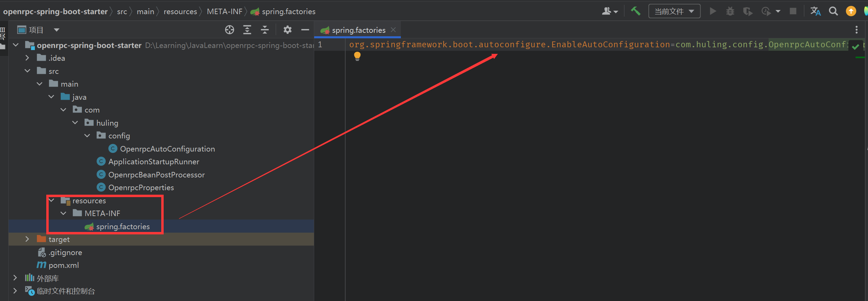
Task: Click the lightbulb intention icon
Action: click(x=357, y=56)
